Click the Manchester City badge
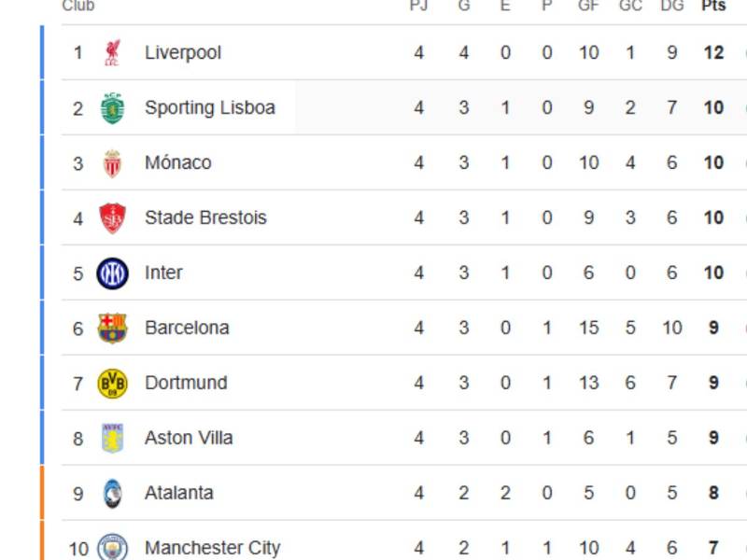The height and width of the screenshot is (560, 747). 111,548
